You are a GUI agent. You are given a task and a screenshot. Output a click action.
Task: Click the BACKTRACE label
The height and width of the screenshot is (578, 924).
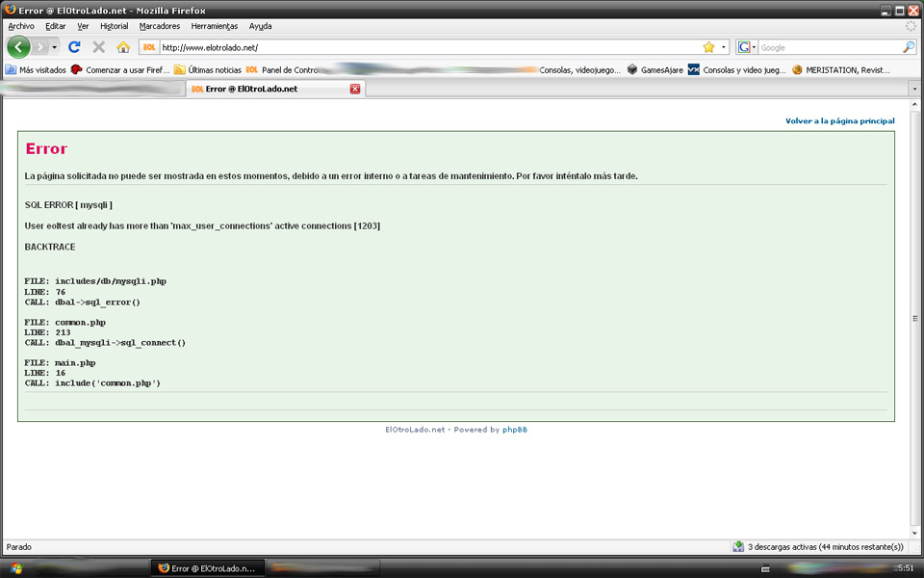tap(50, 247)
